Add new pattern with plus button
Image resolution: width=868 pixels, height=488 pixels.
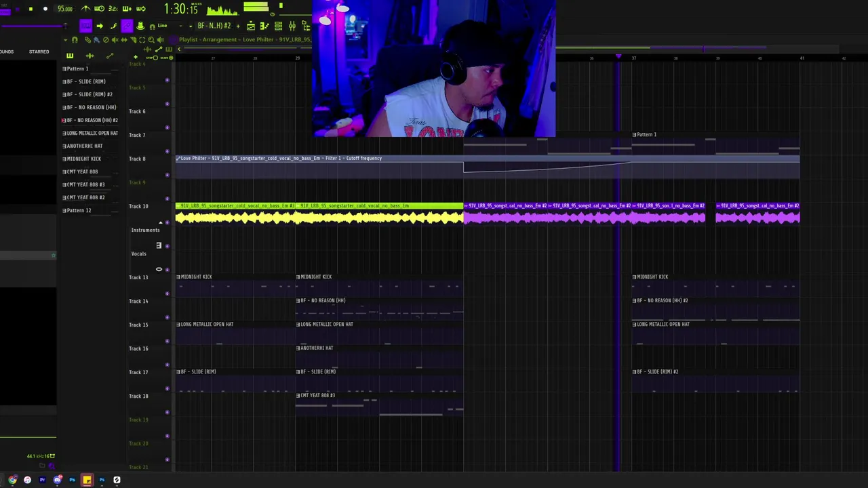238,26
